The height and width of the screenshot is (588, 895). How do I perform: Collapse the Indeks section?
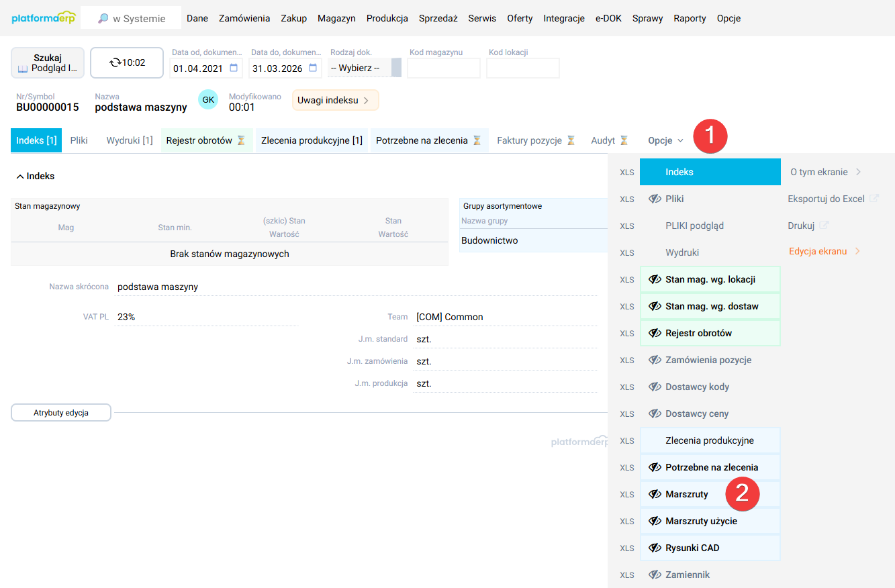point(20,177)
